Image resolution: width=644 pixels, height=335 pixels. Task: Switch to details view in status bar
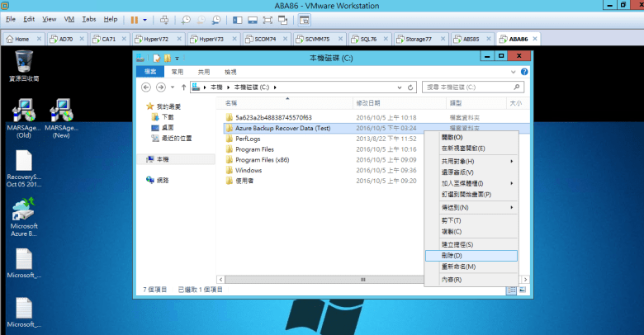[x=511, y=290]
